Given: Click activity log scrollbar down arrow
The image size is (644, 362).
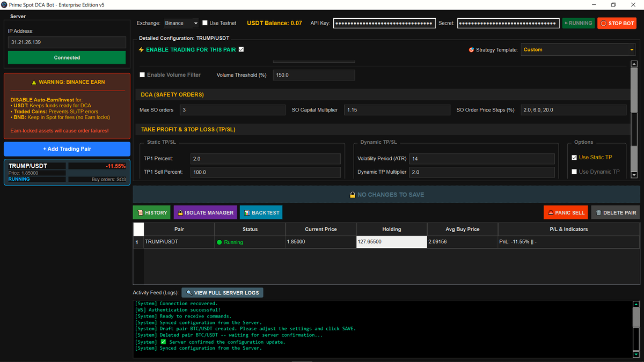Looking at the screenshot, I should pos(636,354).
